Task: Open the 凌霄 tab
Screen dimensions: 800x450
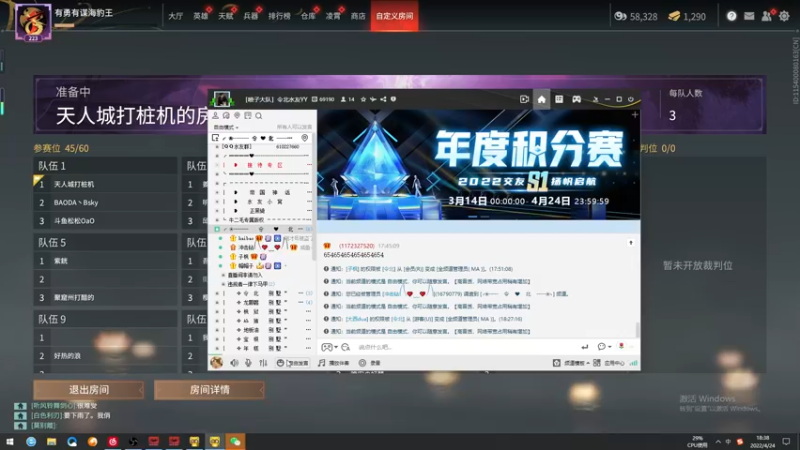Action: 333,16
